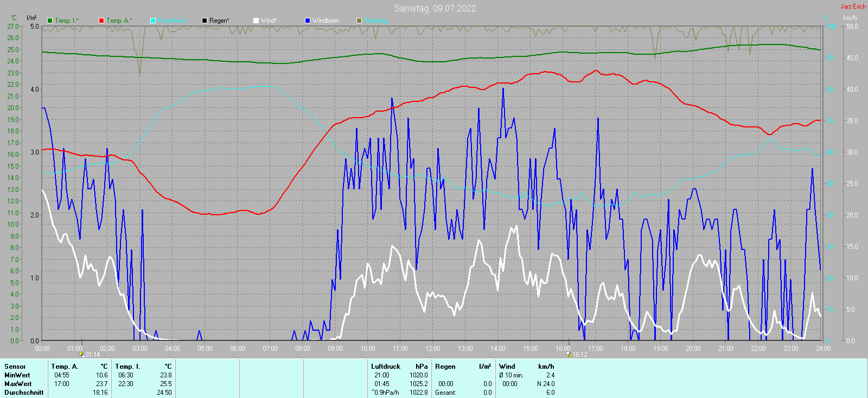Select the 'Wind*' legend label
The image size is (868, 398).
pyautogui.click(x=269, y=21)
